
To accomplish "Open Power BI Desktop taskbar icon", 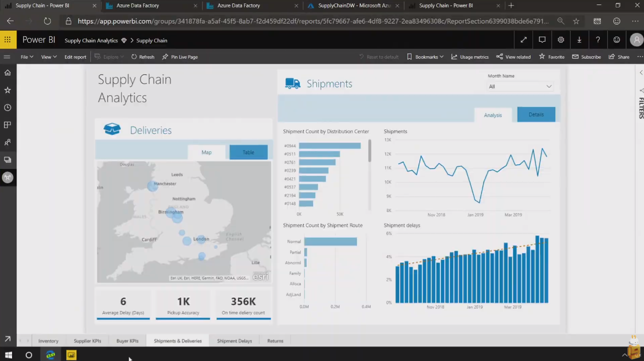I will [71, 355].
